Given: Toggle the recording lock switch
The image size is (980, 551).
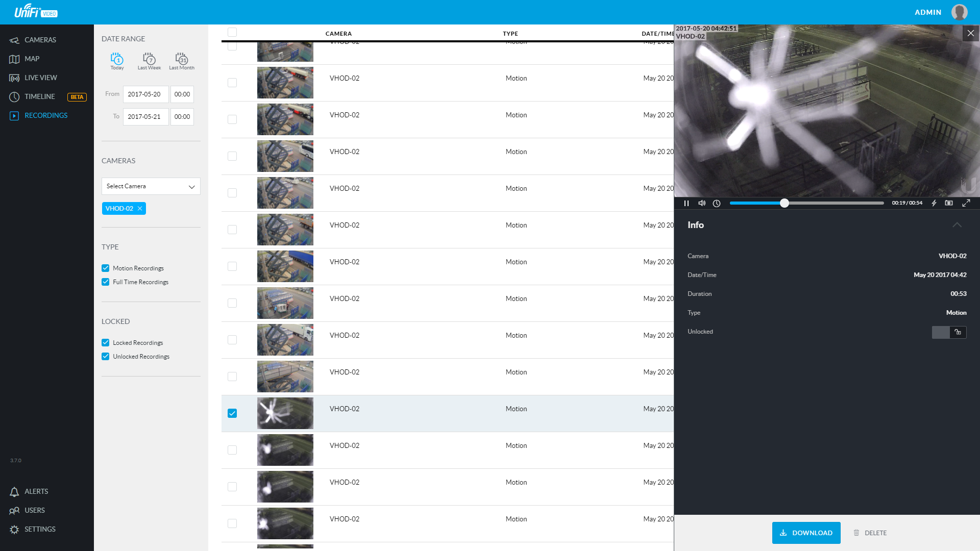Looking at the screenshot, I should 949,332.
